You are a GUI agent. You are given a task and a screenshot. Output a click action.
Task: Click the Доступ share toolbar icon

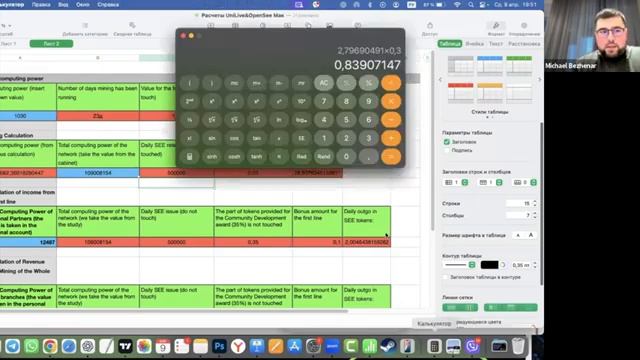click(x=430, y=26)
